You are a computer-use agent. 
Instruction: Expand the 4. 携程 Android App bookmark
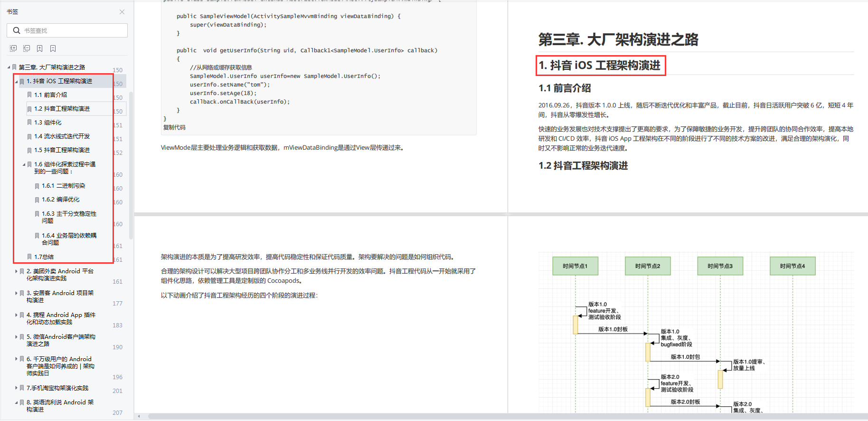[x=16, y=315]
